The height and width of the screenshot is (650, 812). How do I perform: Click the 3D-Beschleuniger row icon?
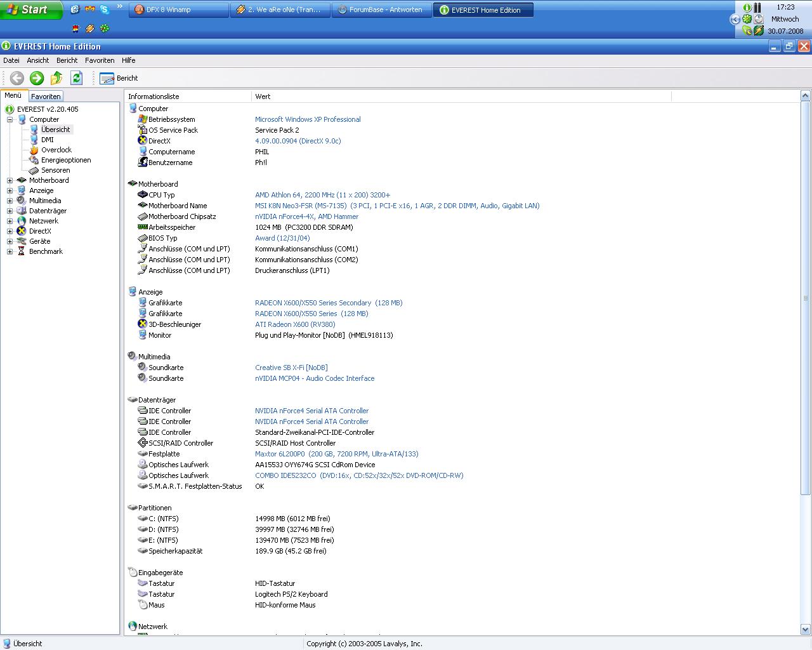[x=143, y=324]
